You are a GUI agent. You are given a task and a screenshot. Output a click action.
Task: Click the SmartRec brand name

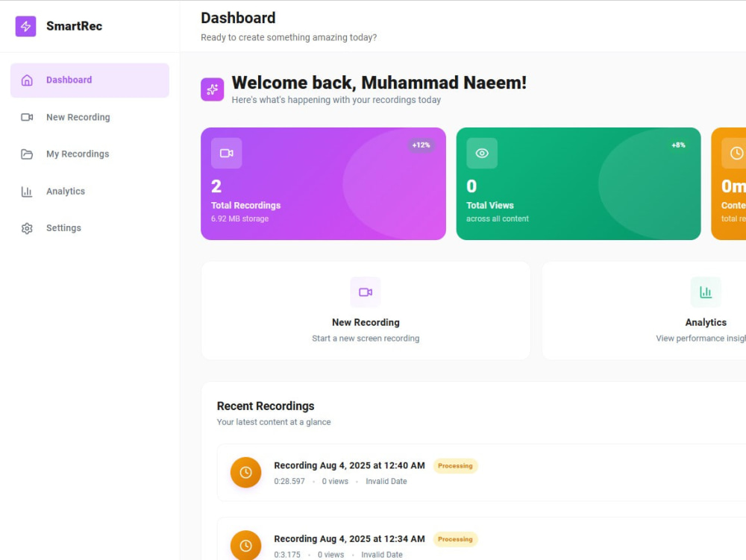74,26
